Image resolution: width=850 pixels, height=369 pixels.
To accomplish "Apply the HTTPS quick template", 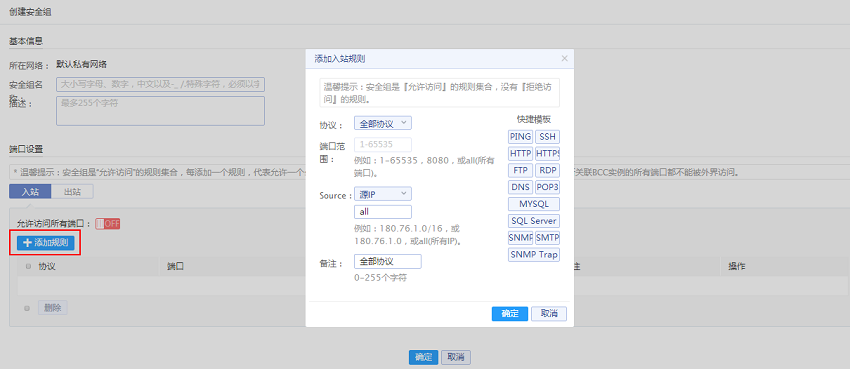I will pos(548,153).
